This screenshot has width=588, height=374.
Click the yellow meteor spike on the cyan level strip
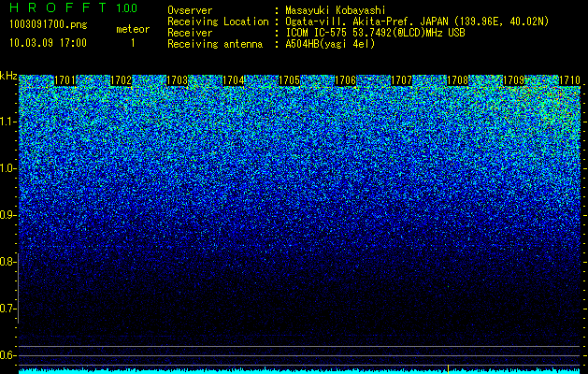(448, 368)
